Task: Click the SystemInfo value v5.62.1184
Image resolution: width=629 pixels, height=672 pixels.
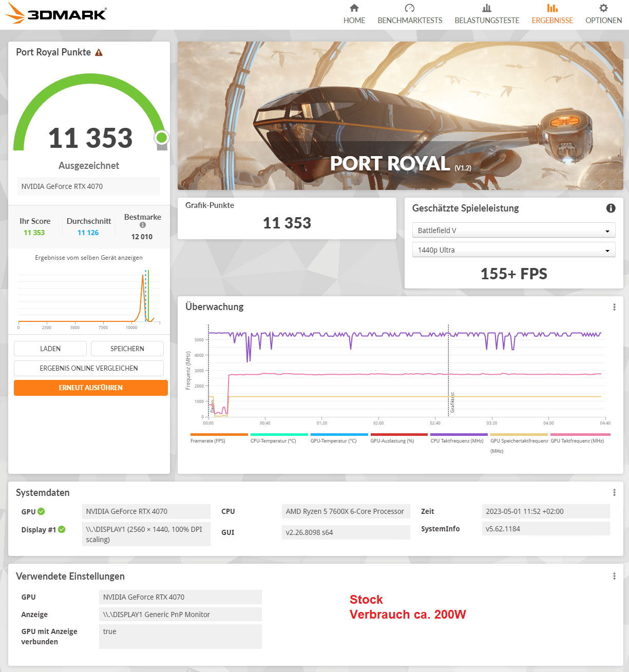Action: [x=546, y=529]
